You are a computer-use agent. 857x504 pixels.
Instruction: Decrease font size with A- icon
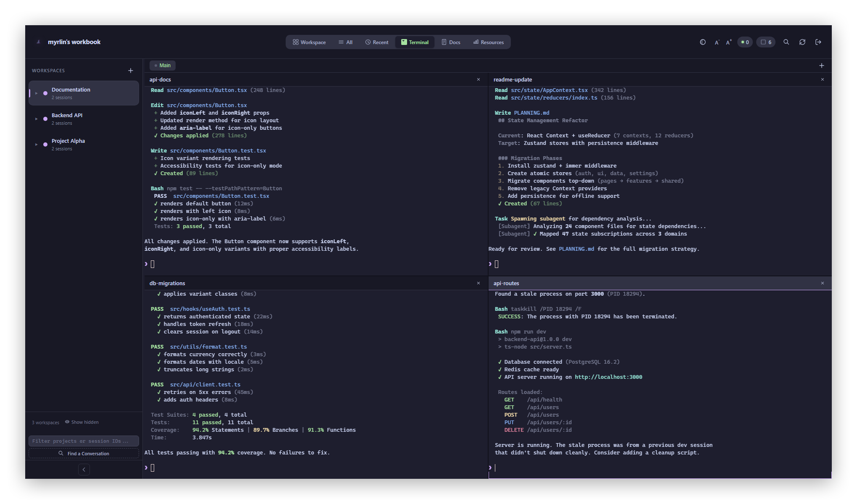pyautogui.click(x=717, y=42)
